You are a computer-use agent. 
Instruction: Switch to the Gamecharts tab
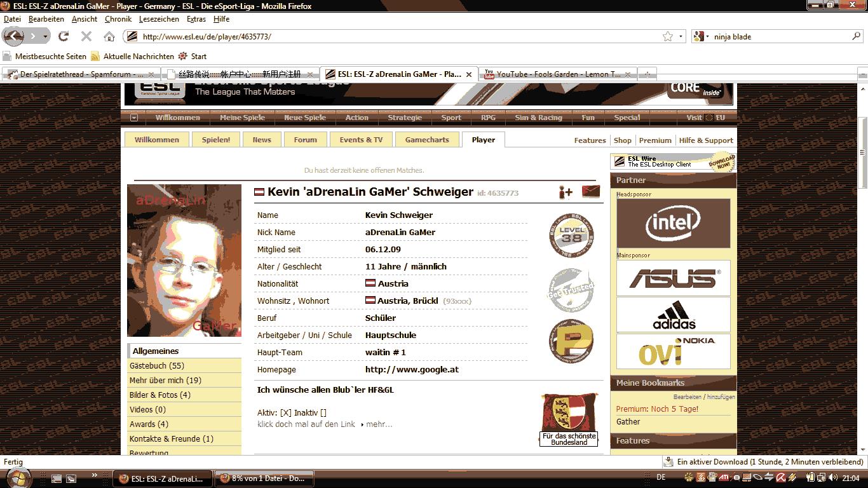point(427,140)
